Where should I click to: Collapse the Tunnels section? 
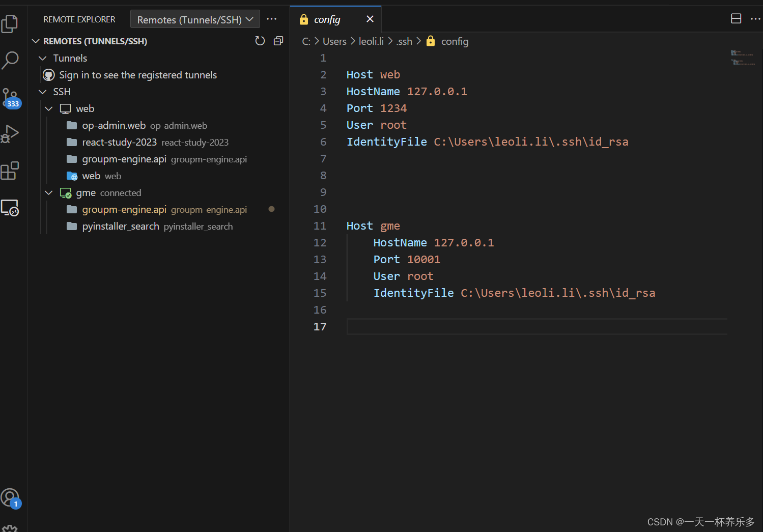[x=43, y=58]
